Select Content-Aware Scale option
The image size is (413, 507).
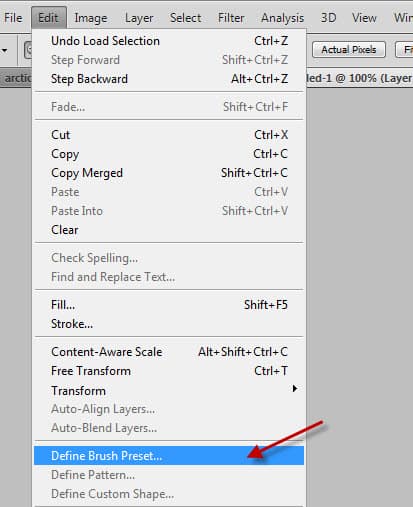click(x=169, y=352)
